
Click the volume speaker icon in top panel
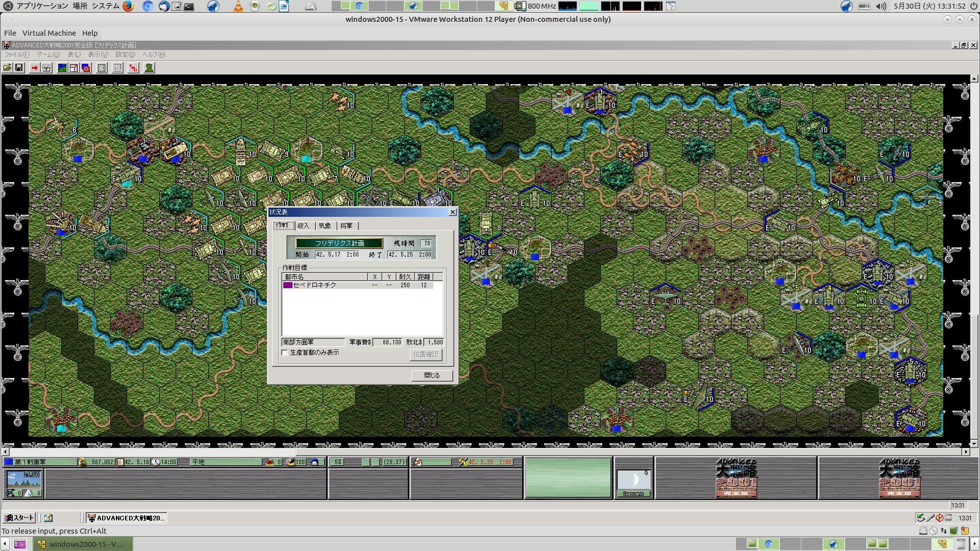[881, 6]
